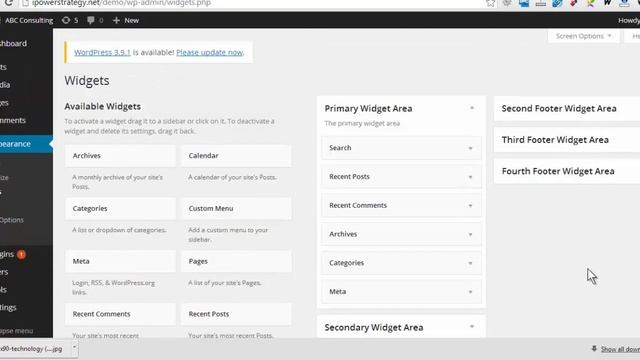Screen dimensions: 640x360
Task: Click 'A list or dropdown of categories.' text
Action: click(x=119, y=230)
